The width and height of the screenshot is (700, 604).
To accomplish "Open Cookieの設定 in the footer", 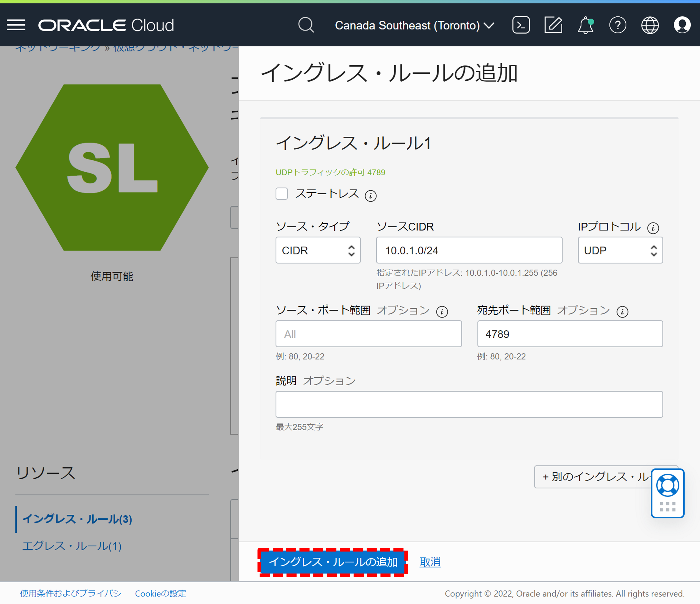I will (x=160, y=594).
